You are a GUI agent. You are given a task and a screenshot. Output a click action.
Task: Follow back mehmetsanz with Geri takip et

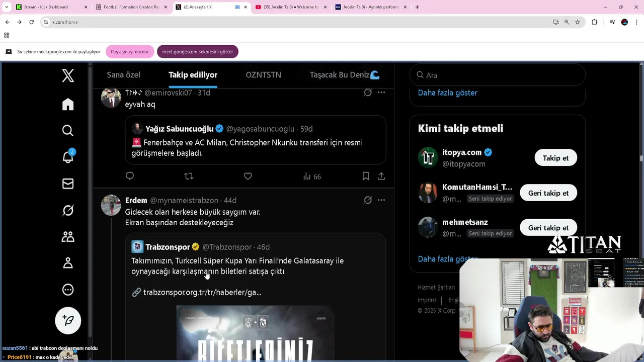(548, 228)
